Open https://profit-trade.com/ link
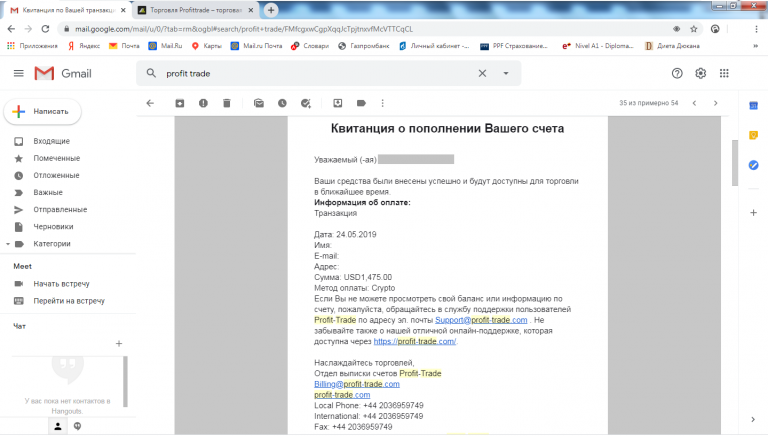The image size is (768, 436). (x=415, y=341)
